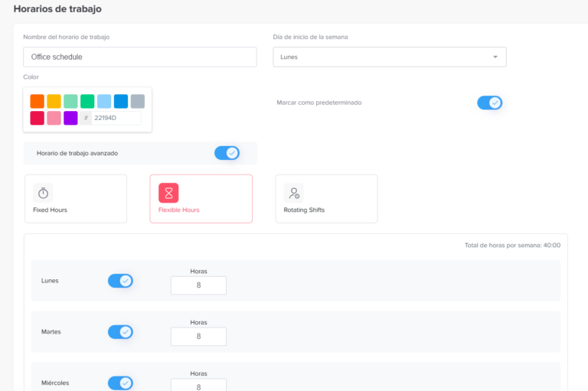Select the Flexible Hours schedule card

pos(201,199)
